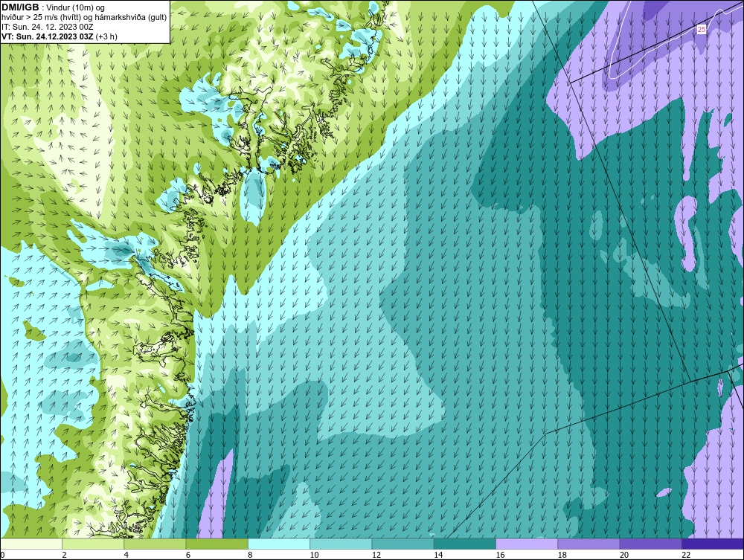This screenshot has height=560, width=744.
Task: Click the medium purple 18–20 legend swatch
Action: (589, 544)
